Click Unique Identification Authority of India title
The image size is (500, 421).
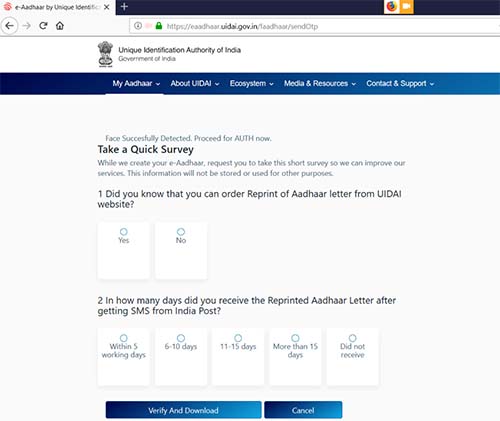click(180, 50)
